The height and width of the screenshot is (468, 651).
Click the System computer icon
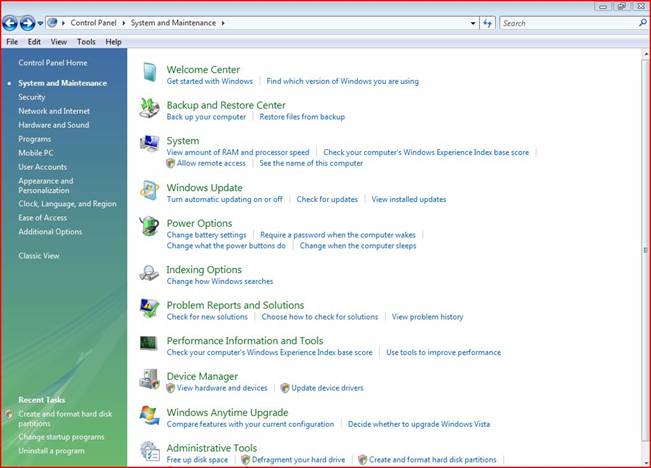pos(149,144)
